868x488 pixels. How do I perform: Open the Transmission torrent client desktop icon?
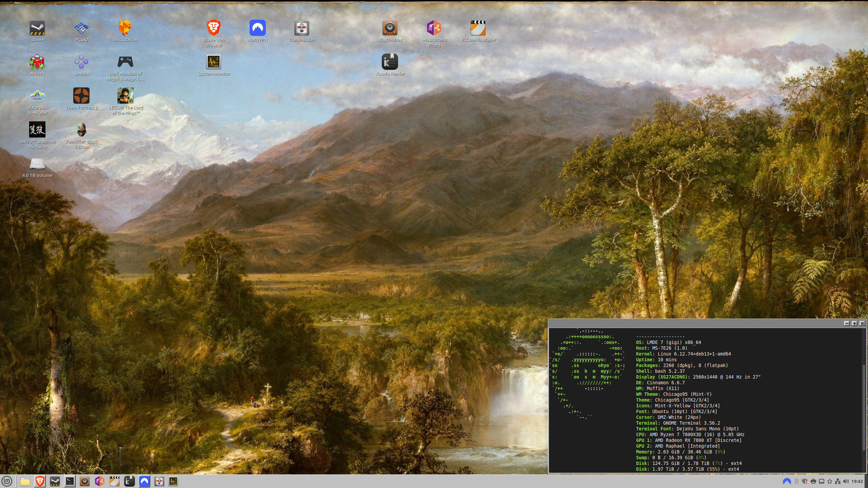pyautogui.click(x=301, y=28)
